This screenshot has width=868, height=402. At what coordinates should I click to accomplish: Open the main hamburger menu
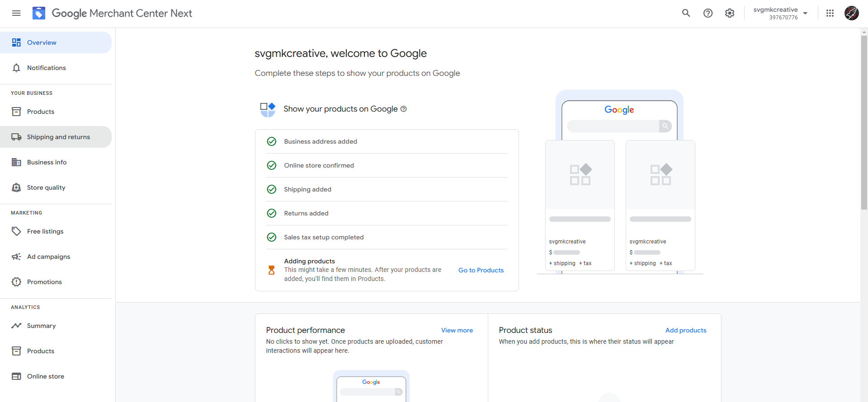tap(16, 13)
